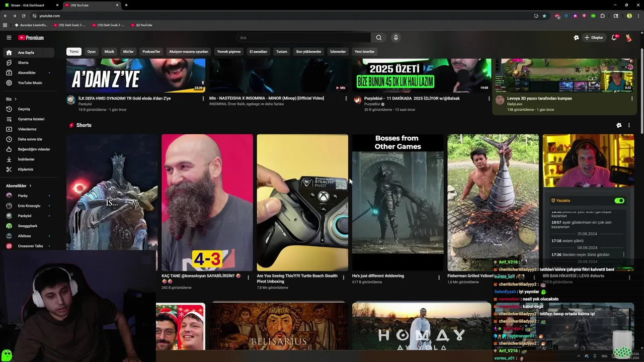Screen dimensions: 644x362
Task: Open the Chrome three-dot menu
Action: click(x=637, y=16)
